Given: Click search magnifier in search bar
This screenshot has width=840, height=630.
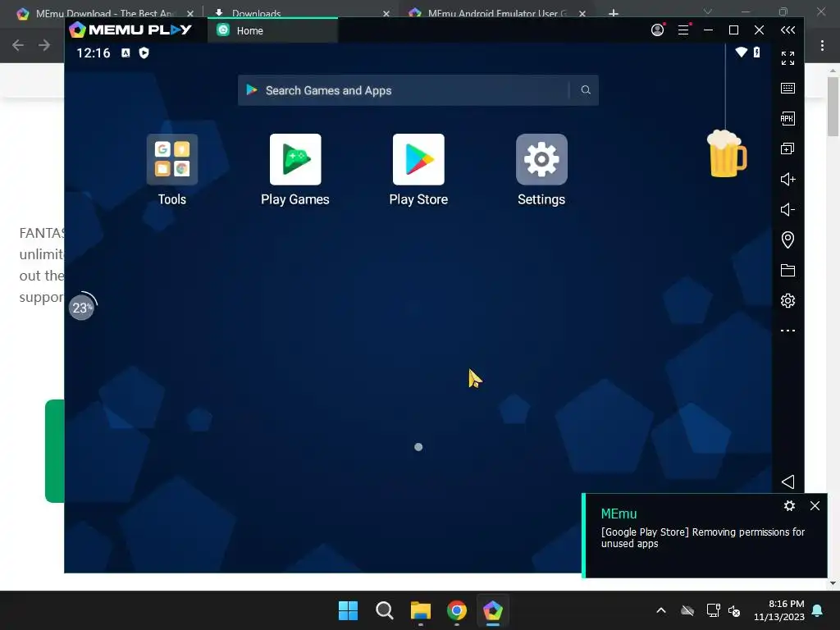Looking at the screenshot, I should (x=586, y=90).
